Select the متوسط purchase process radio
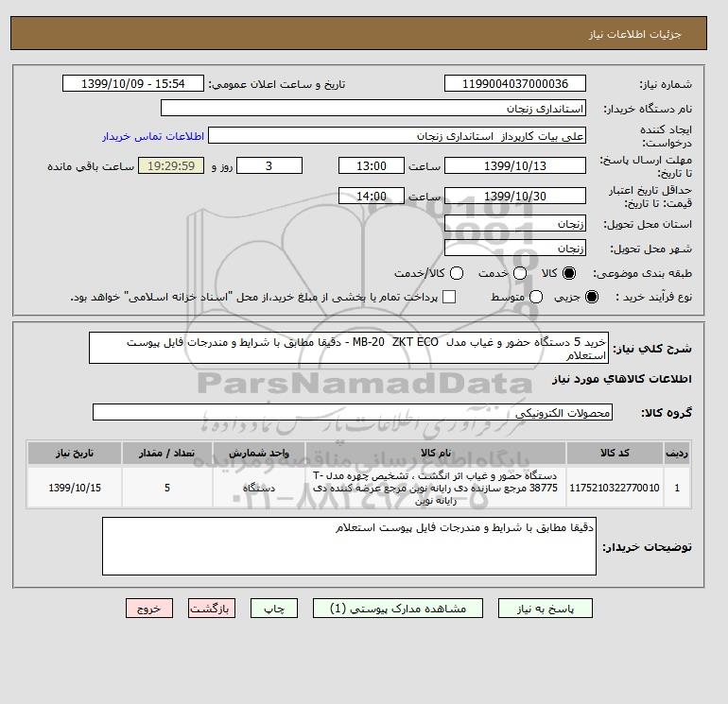The height and width of the screenshot is (704, 728). 536,297
